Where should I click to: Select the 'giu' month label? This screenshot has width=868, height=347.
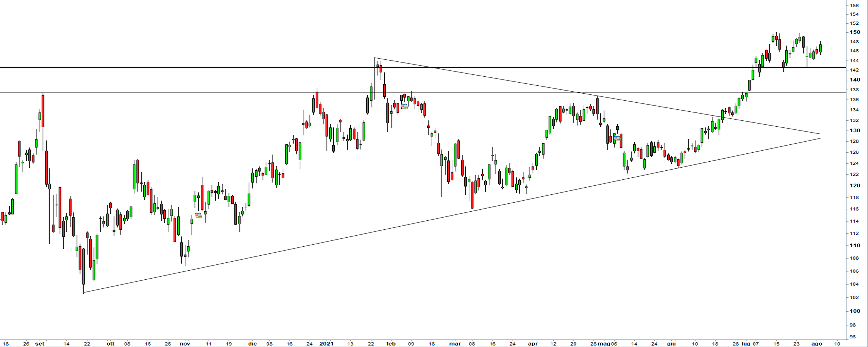coord(671,344)
